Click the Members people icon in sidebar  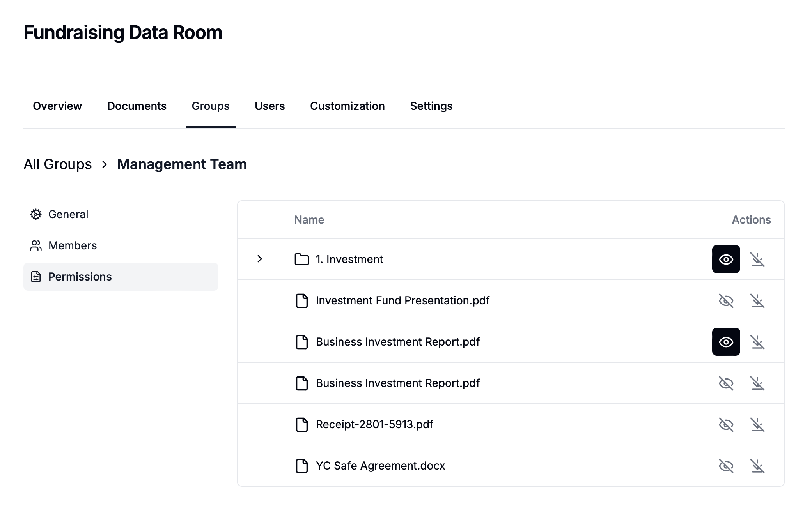(x=36, y=245)
